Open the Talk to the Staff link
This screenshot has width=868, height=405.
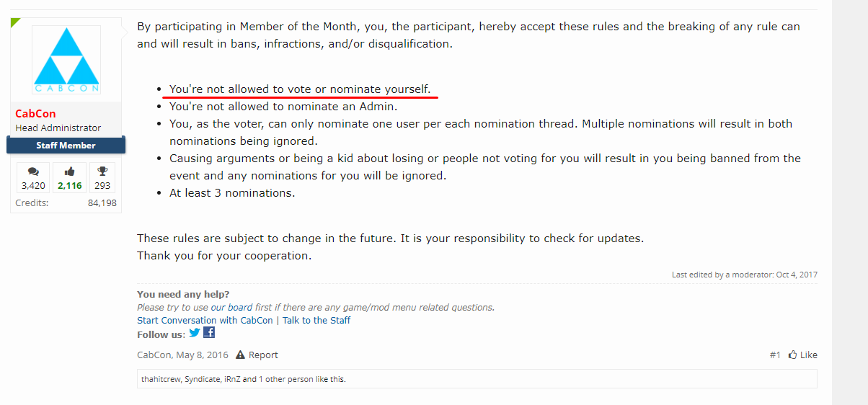point(316,320)
